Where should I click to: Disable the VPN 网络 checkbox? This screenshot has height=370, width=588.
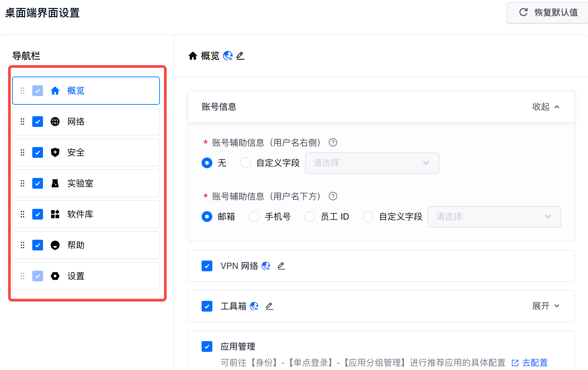point(207,266)
